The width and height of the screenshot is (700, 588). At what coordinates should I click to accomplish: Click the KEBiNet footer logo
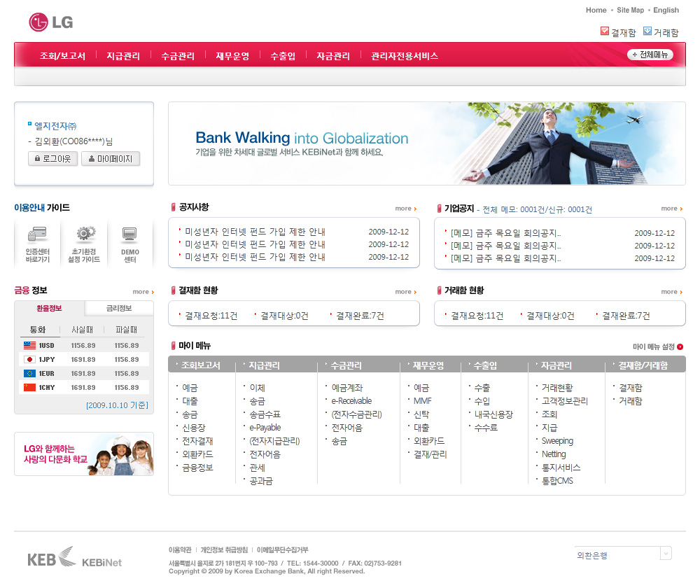[101, 563]
